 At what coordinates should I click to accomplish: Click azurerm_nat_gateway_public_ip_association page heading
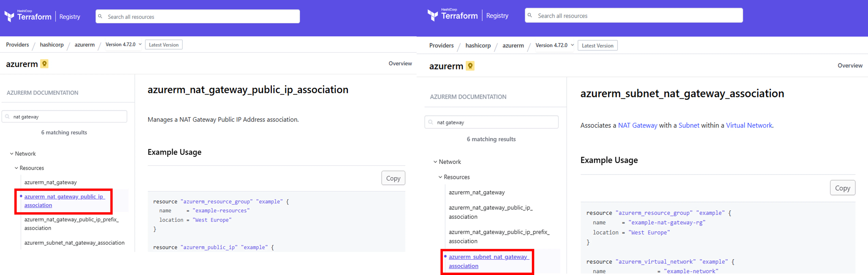tap(248, 89)
